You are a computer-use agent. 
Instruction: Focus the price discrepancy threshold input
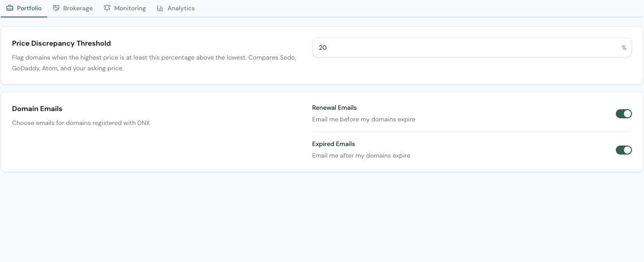[x=472, y=47]
